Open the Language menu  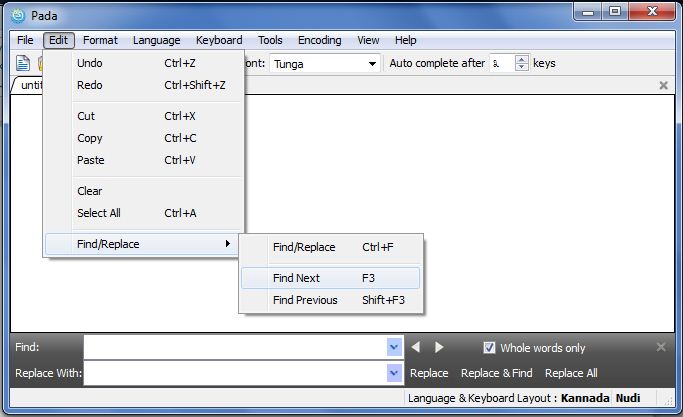[156, 40]
